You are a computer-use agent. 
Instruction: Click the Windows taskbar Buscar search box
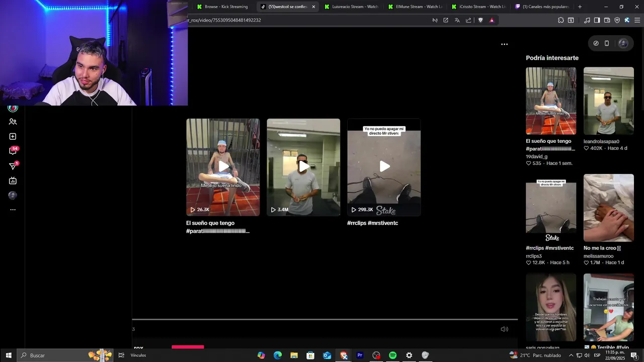point(64,355)
